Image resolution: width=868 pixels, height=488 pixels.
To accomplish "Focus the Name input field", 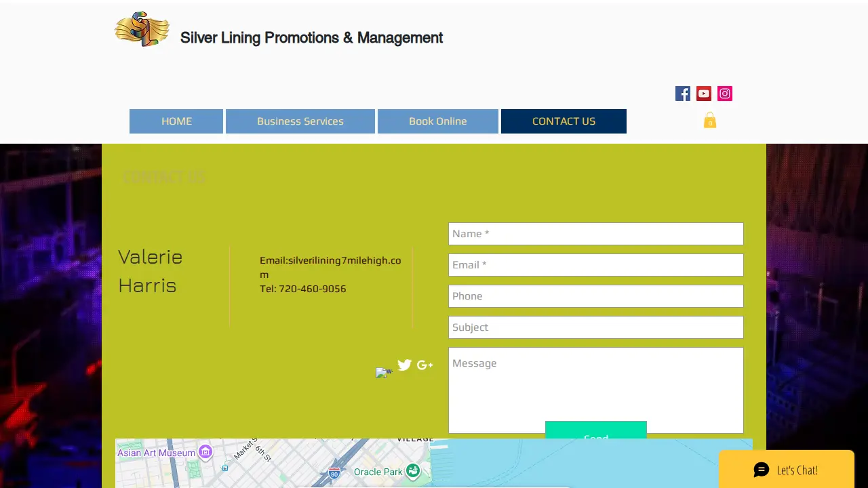I will click(596, 234).
